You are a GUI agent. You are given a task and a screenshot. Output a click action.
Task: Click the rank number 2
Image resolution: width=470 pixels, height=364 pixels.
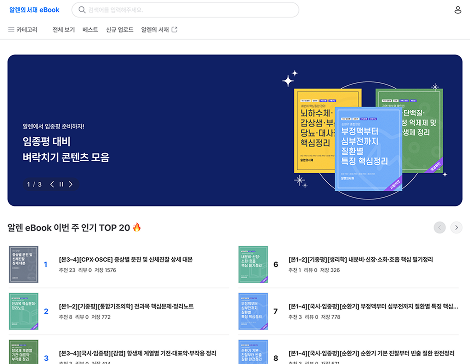tap(46, 311)
